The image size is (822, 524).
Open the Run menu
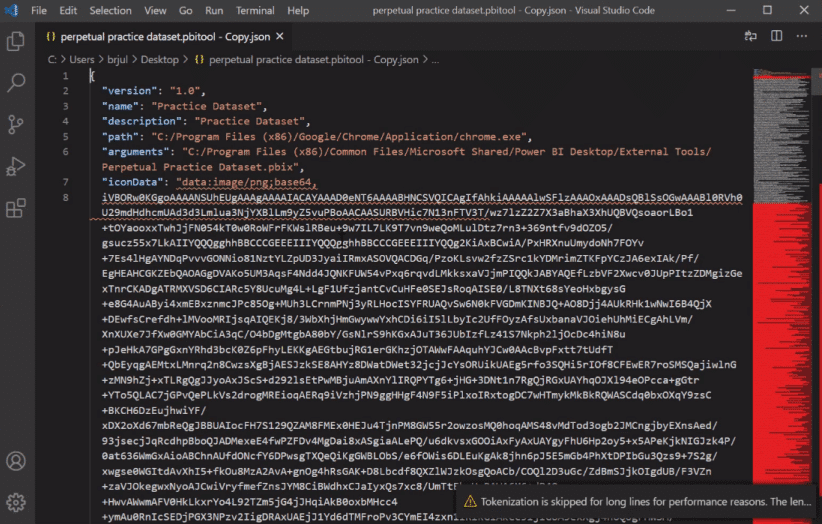pyautogui.click(x=214, y=10)
